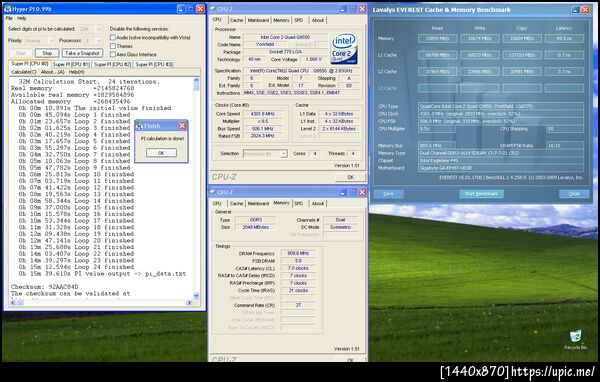Click the Stop button in Hyper PI
Viewport: 600px width, 382px height.
coord(47,53)
